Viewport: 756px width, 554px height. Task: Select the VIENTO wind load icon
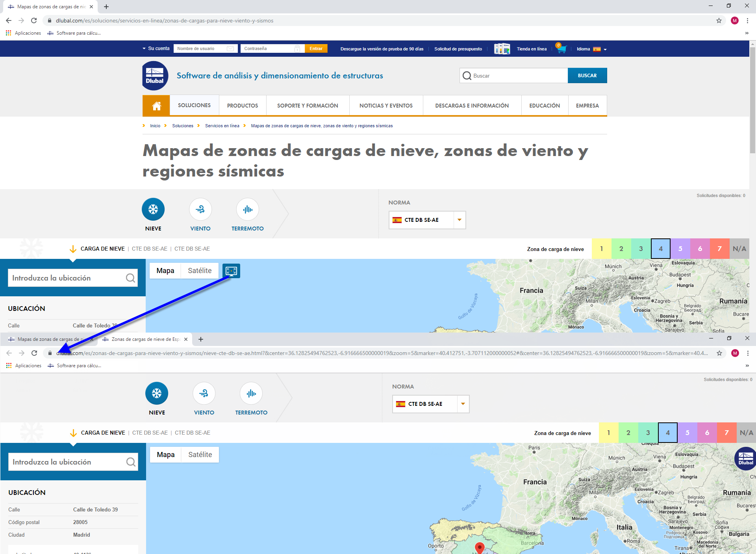pos(200,209)
